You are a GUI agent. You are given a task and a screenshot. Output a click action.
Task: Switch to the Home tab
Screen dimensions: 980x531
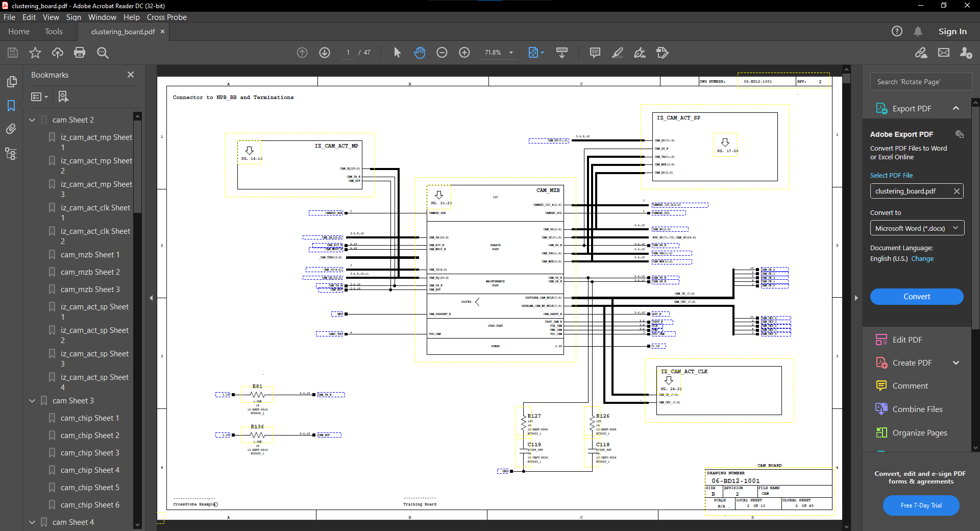tap(18, 31)
